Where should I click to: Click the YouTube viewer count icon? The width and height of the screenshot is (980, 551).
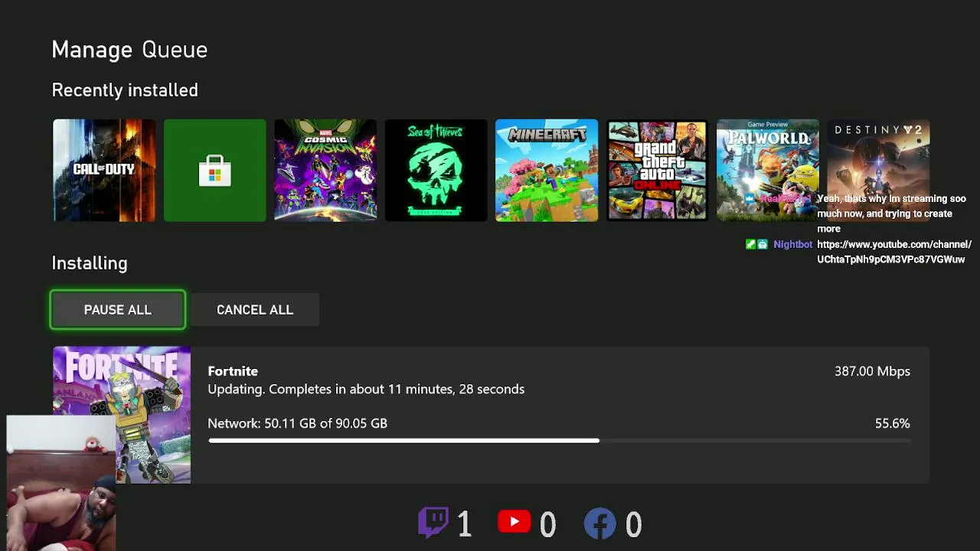tap(514, 522)
